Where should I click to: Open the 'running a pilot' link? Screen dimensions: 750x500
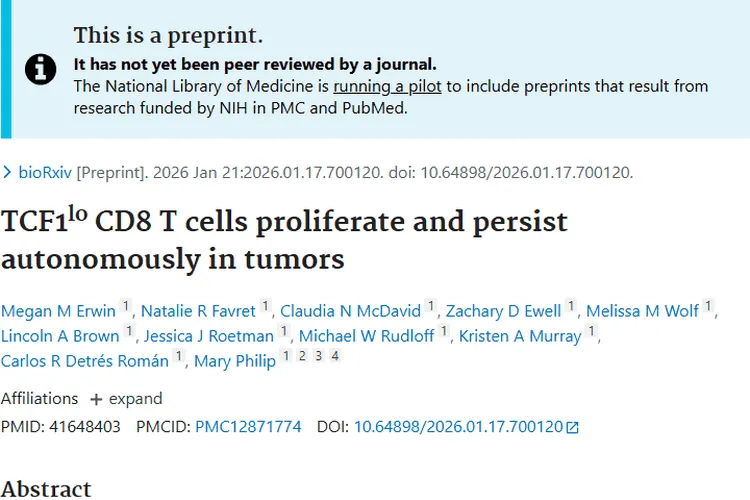click(387, 86)
